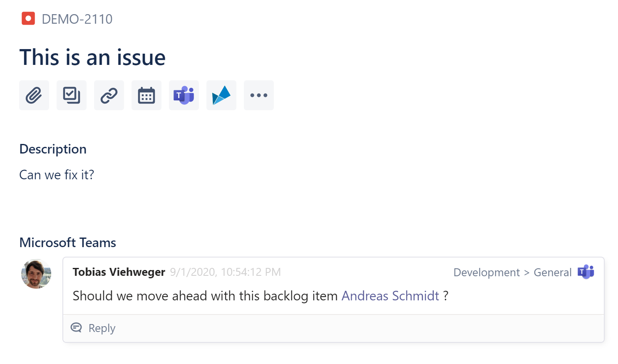
Task: Open the calendar icon button
Action: coord(146,95)
